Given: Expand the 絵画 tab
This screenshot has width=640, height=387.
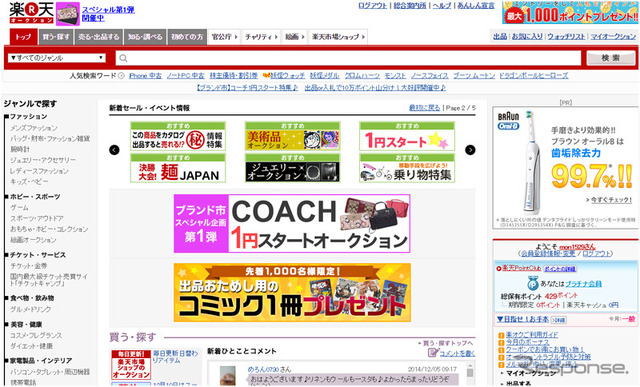Looking at the screenshot, I should tap(295, 37).
